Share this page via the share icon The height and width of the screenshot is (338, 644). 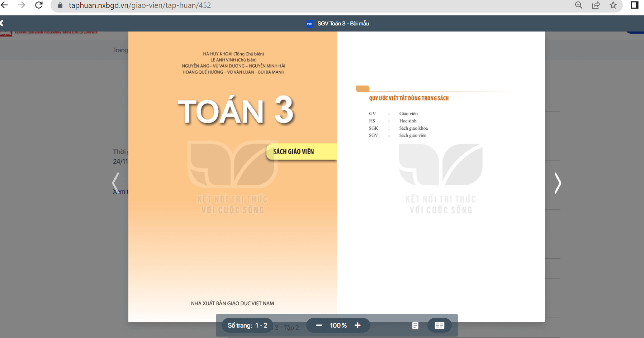tap(596, 5)
